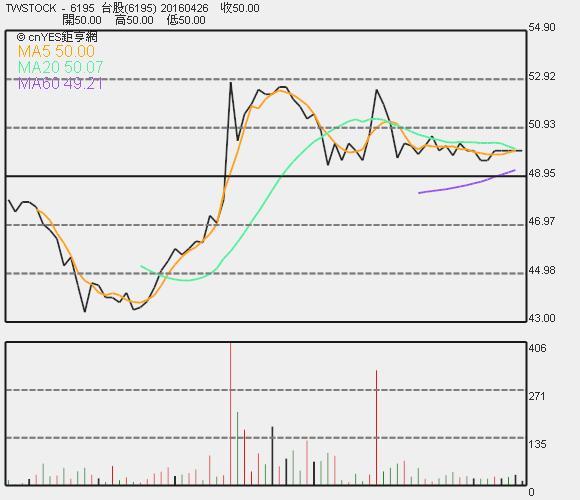Click the 48.95 price axis label
The width and height of the screenshot is (580, 500).
(x=542, y=173)
